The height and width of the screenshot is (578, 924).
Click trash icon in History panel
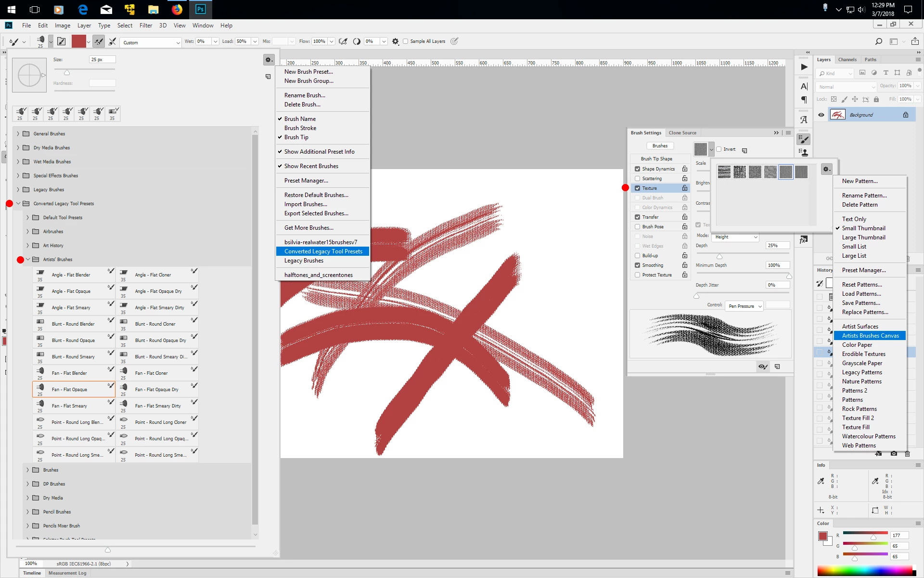907,453
